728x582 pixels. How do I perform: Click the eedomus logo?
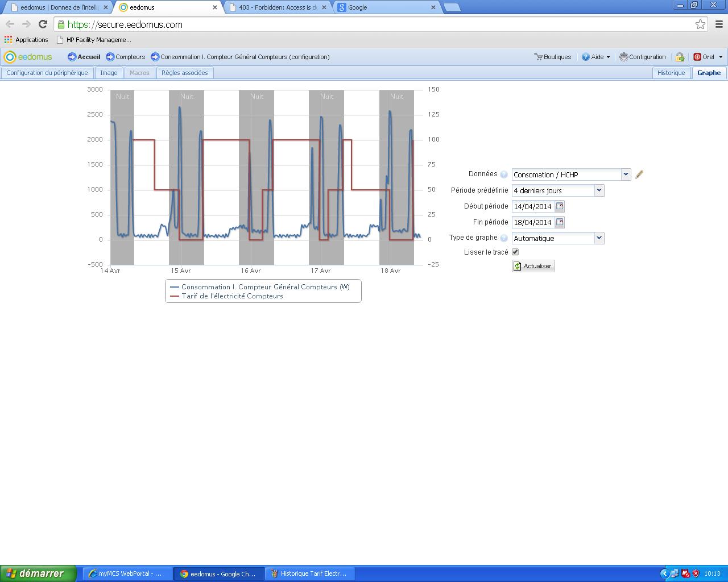click(28, 57)
